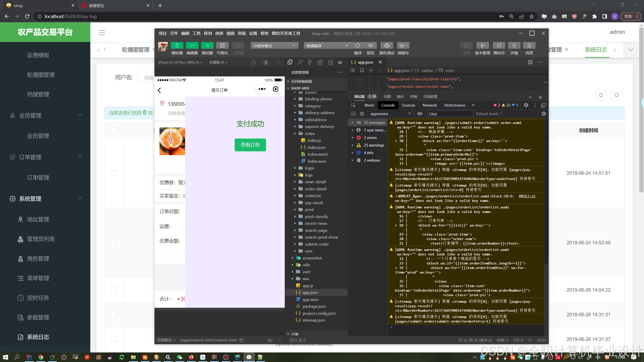Tick the checkbox in the table header

click(113, 130)
